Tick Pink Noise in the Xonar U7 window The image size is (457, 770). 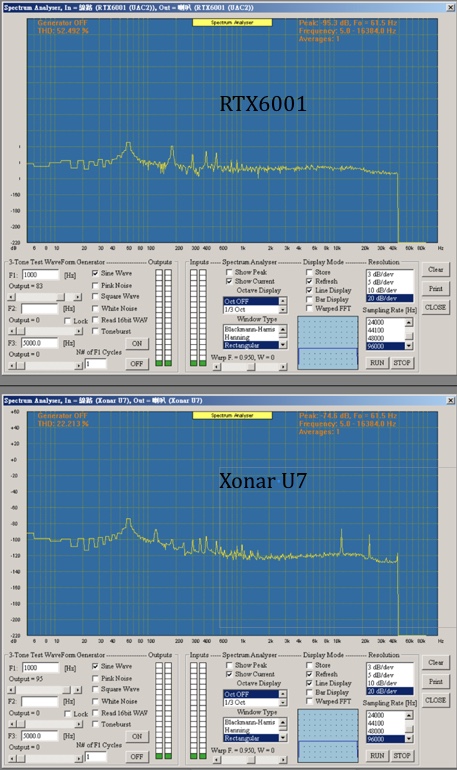click(x=95, y=678)
